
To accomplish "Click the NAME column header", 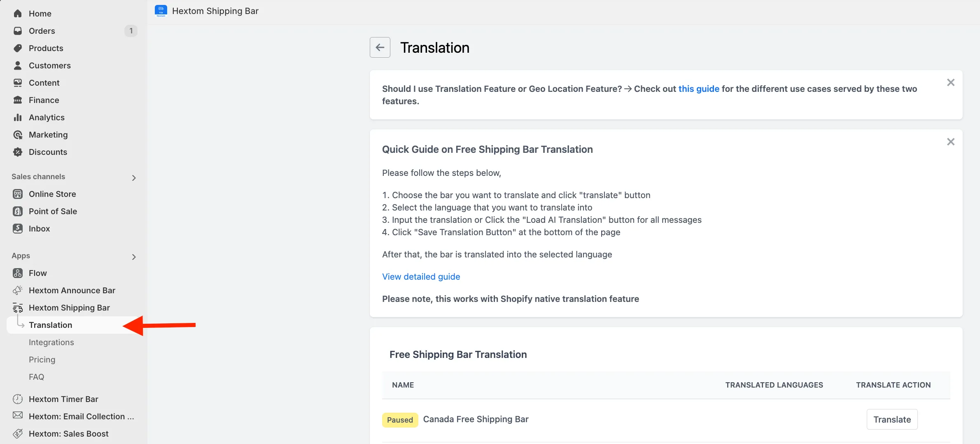I will (403, 385).
